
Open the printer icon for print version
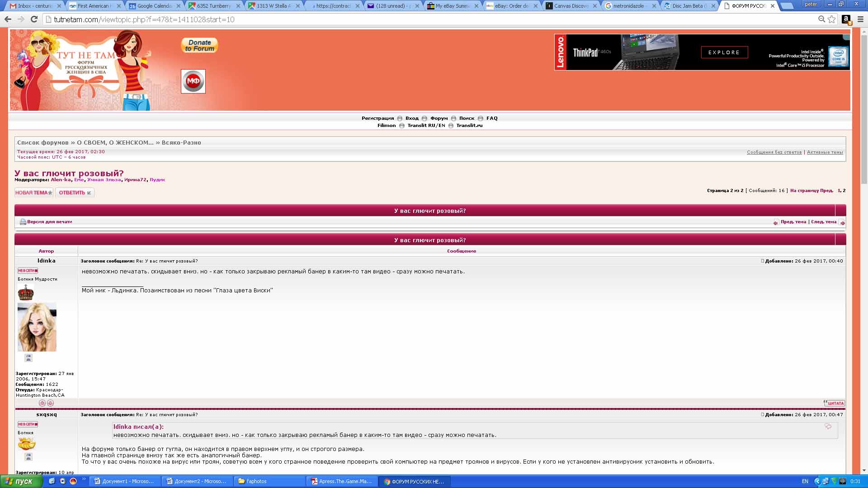(23, 222)
